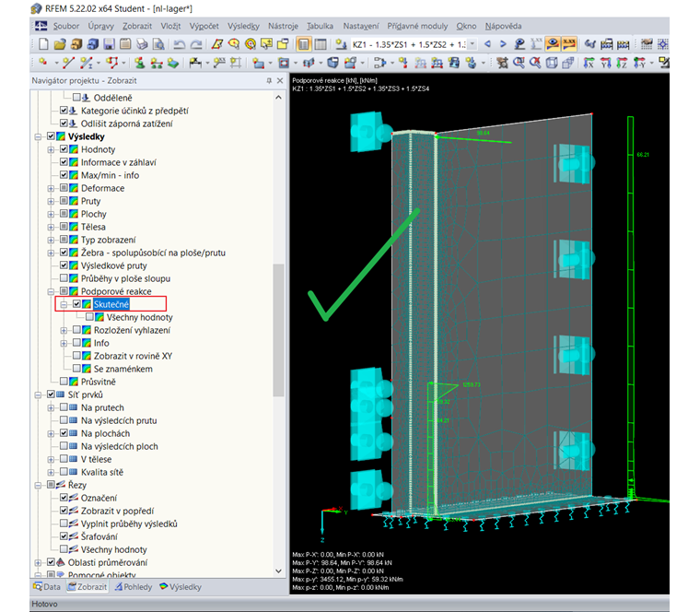
Task: Expand the Pruty tree node
Action: 52,201
